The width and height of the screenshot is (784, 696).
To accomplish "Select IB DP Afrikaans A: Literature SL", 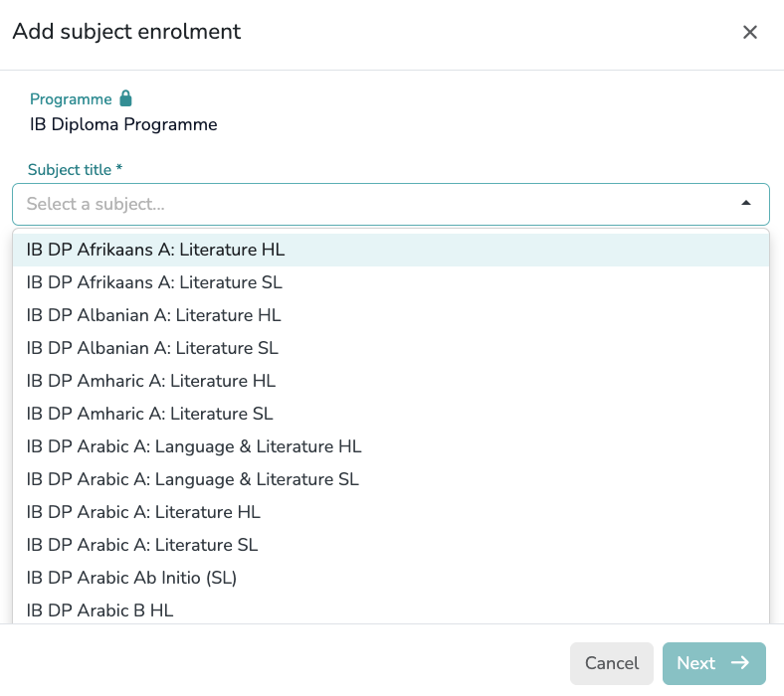I will tap(154, 282).
